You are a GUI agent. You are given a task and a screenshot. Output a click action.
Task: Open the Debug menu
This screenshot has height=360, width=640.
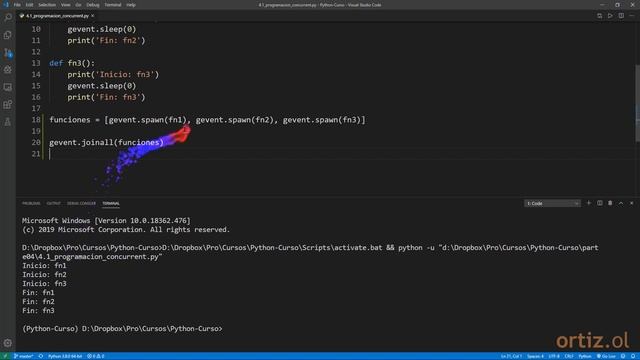(93, 5)
